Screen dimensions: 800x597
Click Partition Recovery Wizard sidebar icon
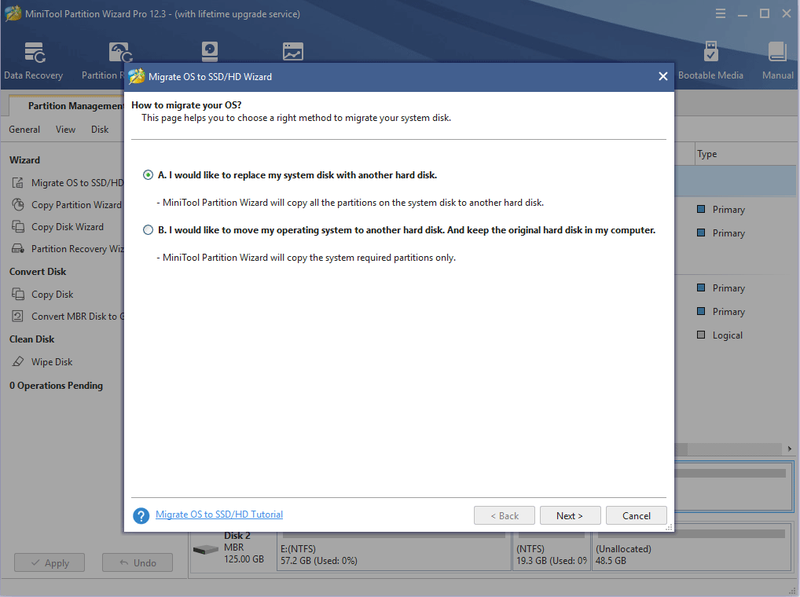tap(18, 248)
